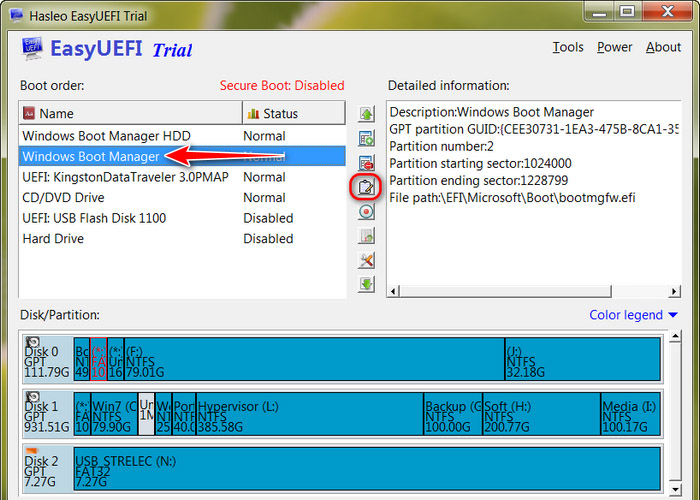The width and height of the screenshot is (700, 500).
Task: Maximize the EasyUEFI window
Action: [x=628, y=12]
